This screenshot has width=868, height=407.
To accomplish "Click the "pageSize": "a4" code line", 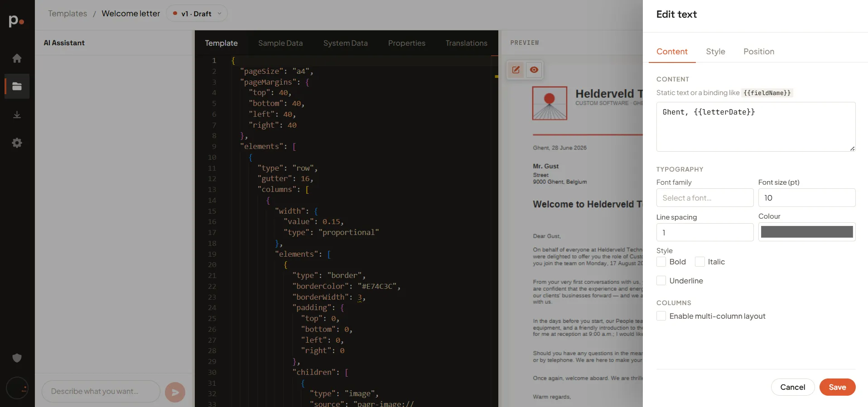I will click(276, 71).
